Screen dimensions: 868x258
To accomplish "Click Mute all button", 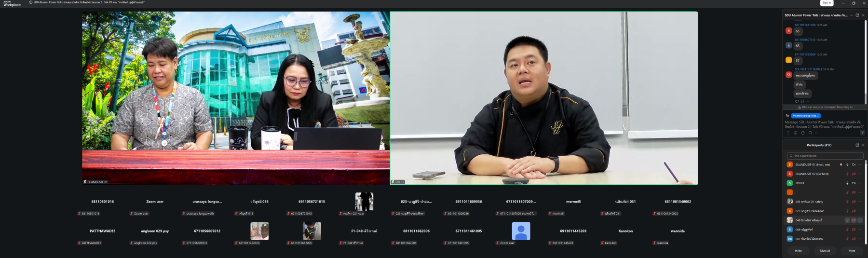I will (825, 251).
